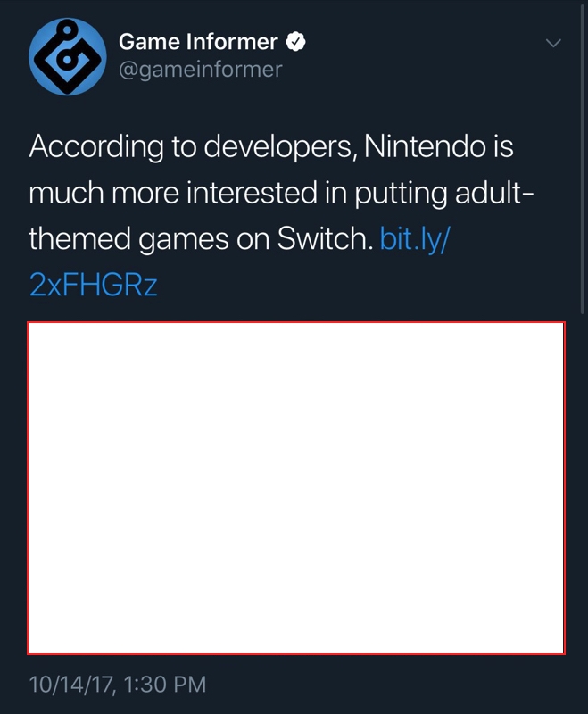The image size is (588, 714).
Task: Click the word According in tweet
Action: (x=96, y=147)
